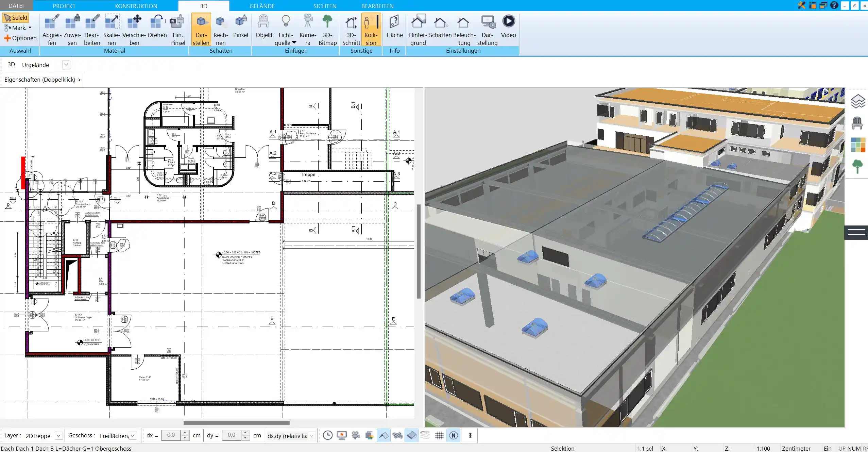
Task: Open Darstellung display settings
Action: coord(487,30)
